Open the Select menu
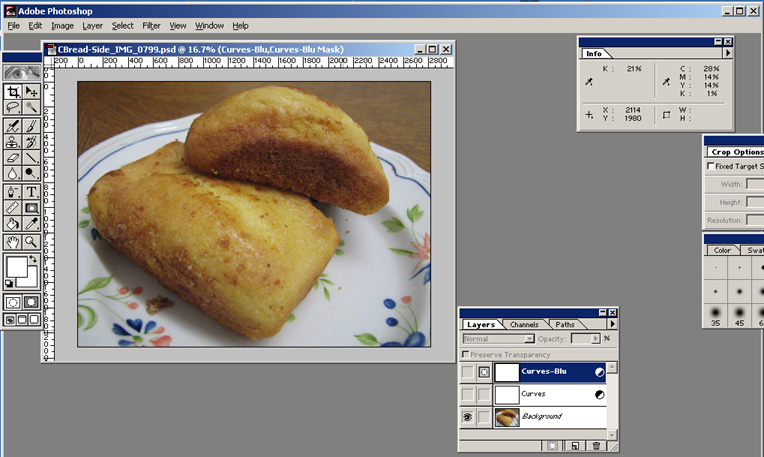The width and height of the screenshot is (764, 457). coord(122,26)
